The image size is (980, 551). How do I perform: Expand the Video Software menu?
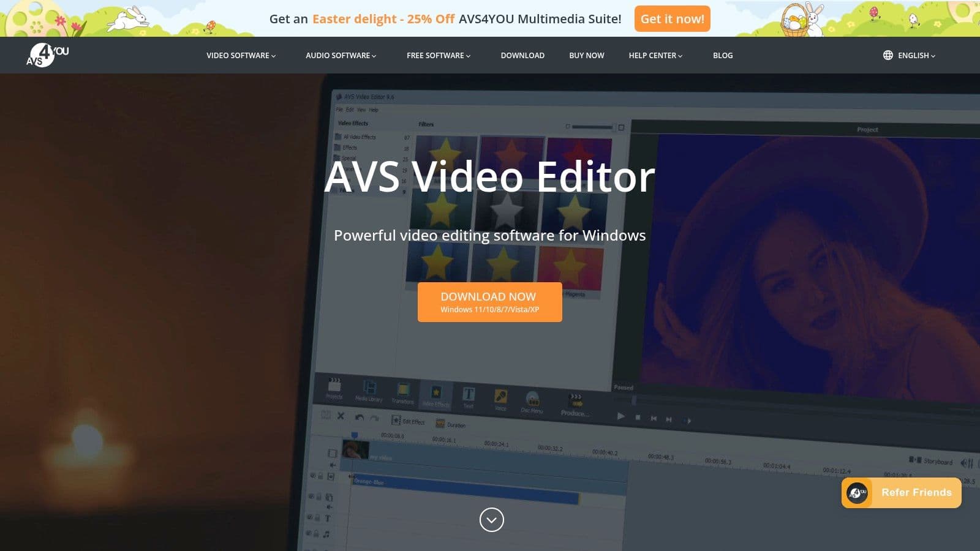point(241,55)
